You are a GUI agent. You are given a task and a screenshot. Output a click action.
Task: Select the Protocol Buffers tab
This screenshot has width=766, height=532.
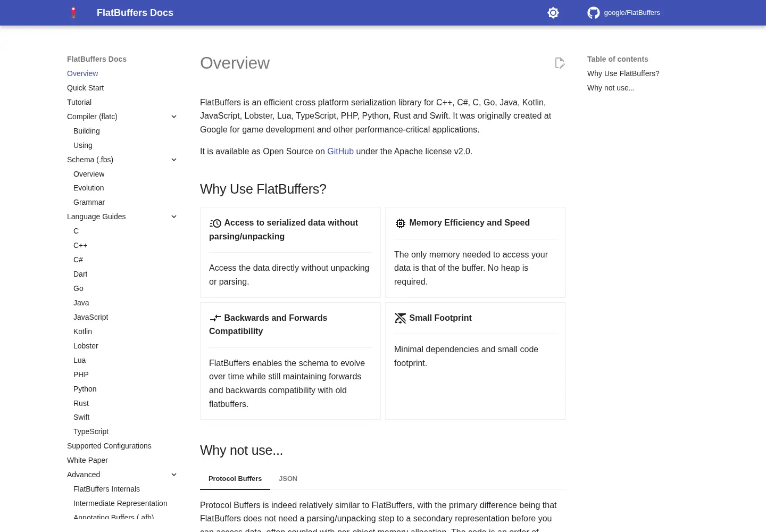click(235, 479)
